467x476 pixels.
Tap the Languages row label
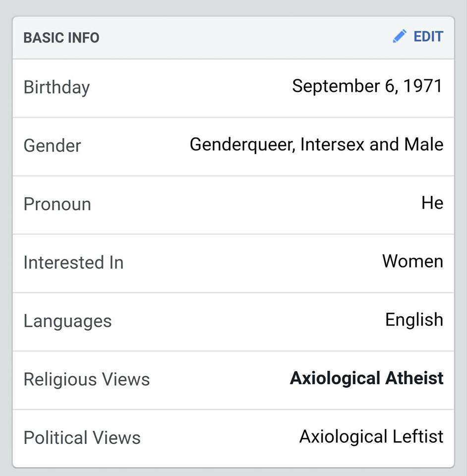[x=67, y=321]
